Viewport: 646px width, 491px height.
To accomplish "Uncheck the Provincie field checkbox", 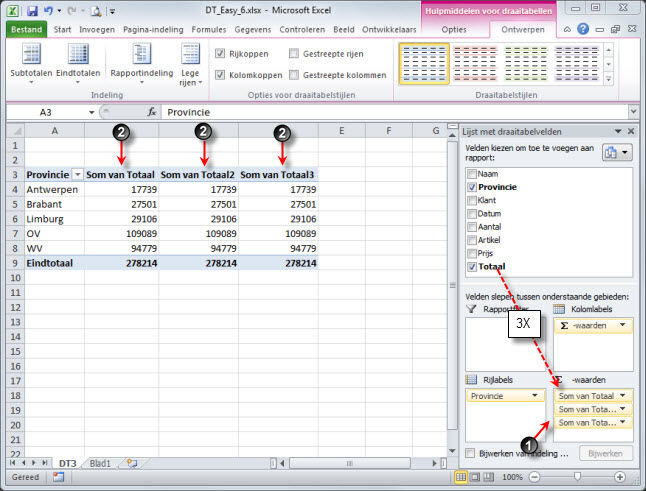I will [472, 187].
